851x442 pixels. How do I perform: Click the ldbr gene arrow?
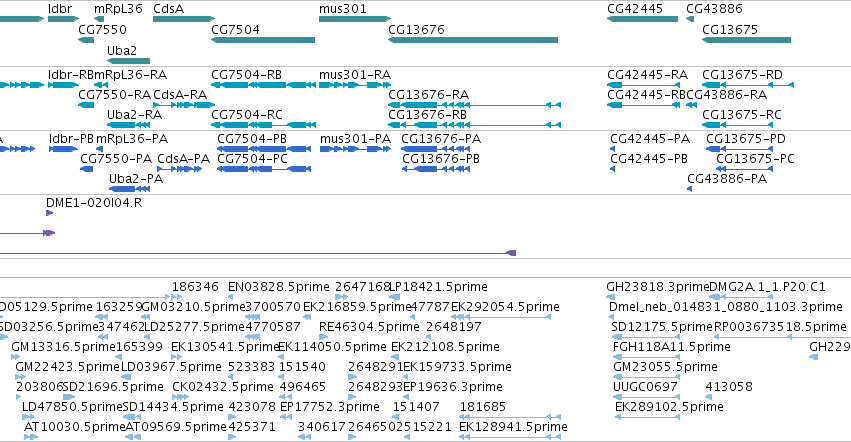click(x=63, y=19)
